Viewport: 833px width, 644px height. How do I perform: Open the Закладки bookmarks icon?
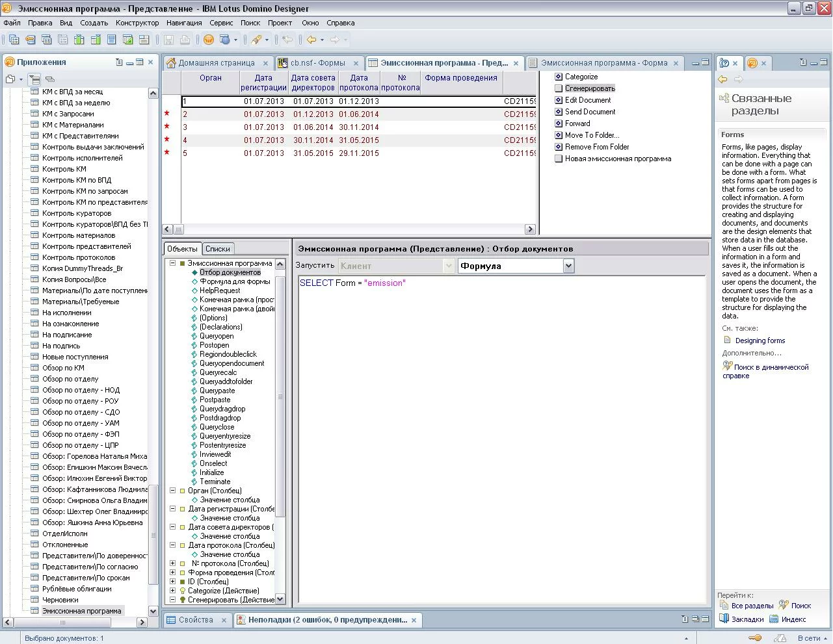pyautogui.click(x=724, y=619)
